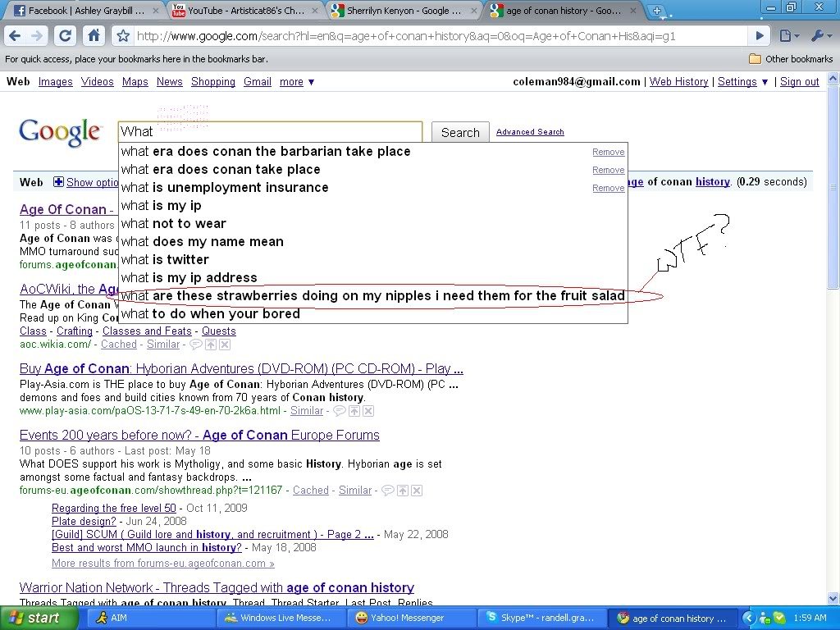Open Cached link of forums-eu result
The height and width of the screenshot is (630, 840).
[x=311, y=491]
